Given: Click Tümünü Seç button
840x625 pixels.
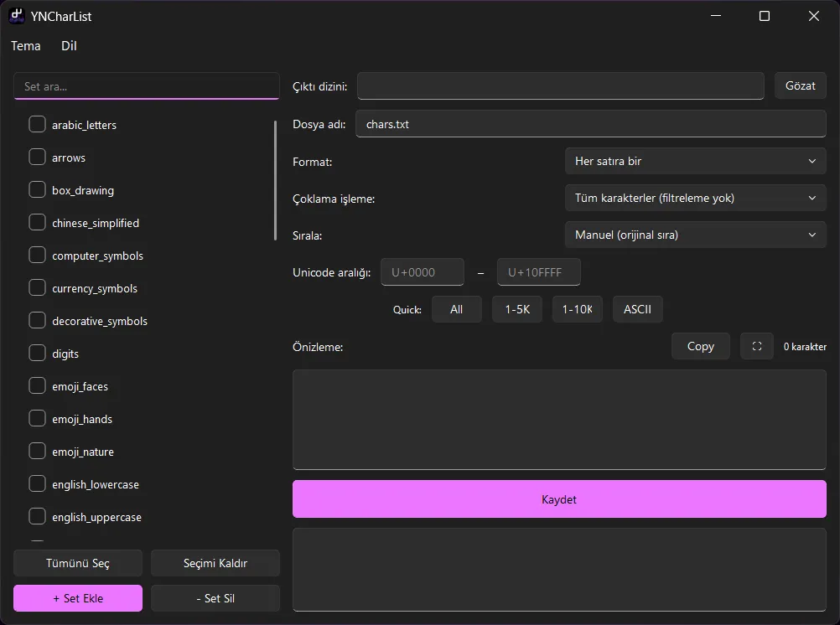Looking at the screenshot, I should coord(78,563).
